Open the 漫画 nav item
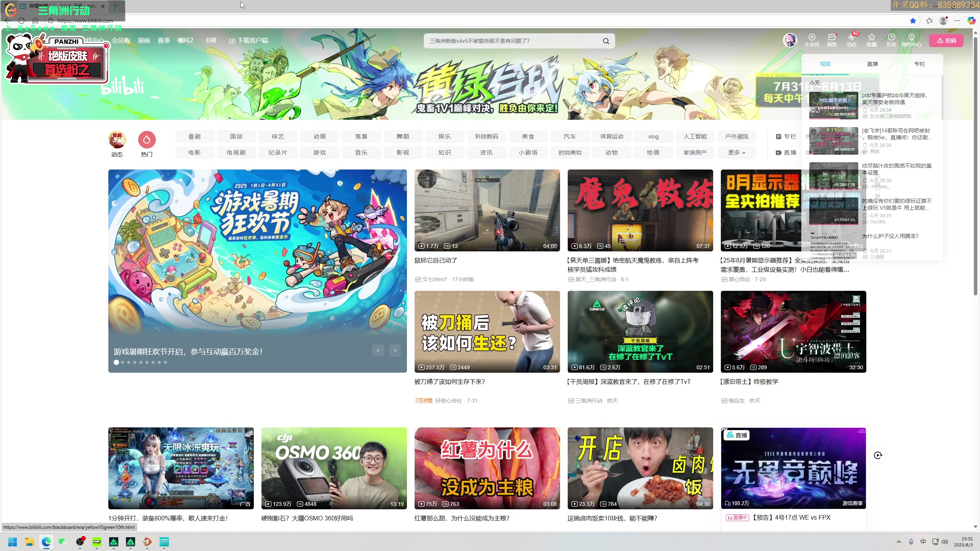This screenshot has height=551, width=980. click(144, 41)
